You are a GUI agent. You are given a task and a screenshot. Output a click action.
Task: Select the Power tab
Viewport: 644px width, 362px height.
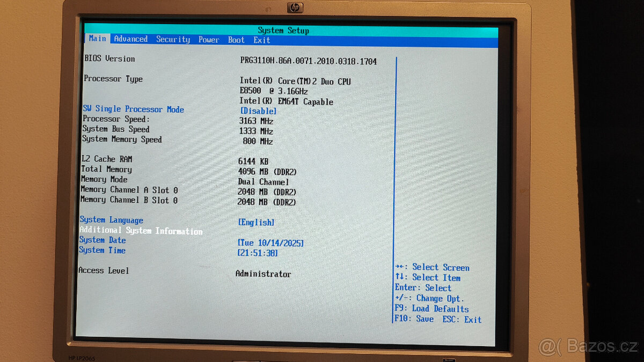pos(209,39)
